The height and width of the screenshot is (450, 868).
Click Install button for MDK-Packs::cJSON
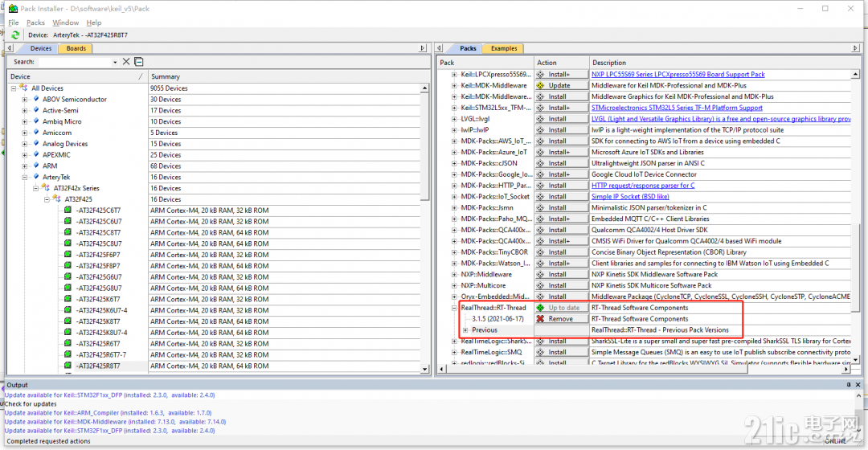tap(561, 163)
